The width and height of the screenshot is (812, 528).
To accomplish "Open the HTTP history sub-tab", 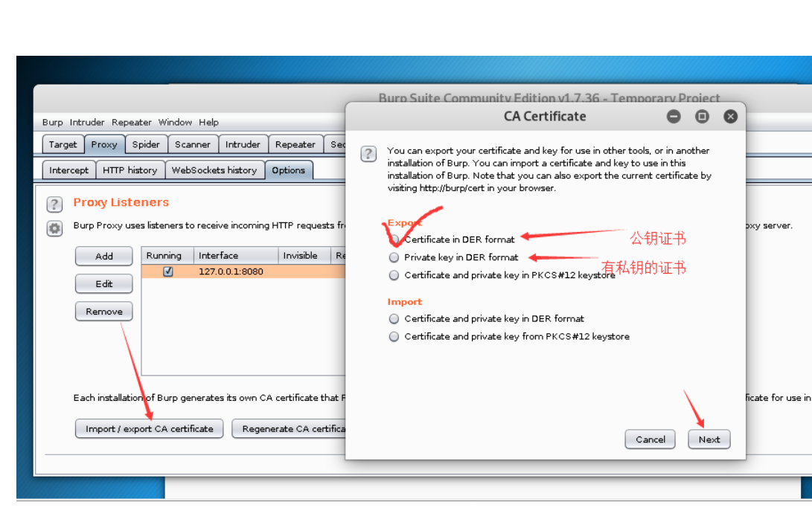I will (130, 170).
